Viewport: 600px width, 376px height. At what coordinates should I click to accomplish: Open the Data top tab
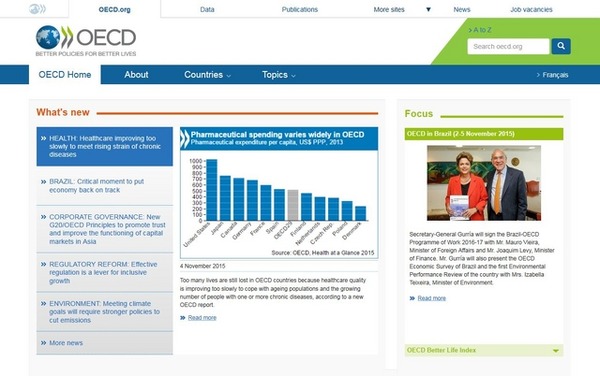tap(207, 10)
